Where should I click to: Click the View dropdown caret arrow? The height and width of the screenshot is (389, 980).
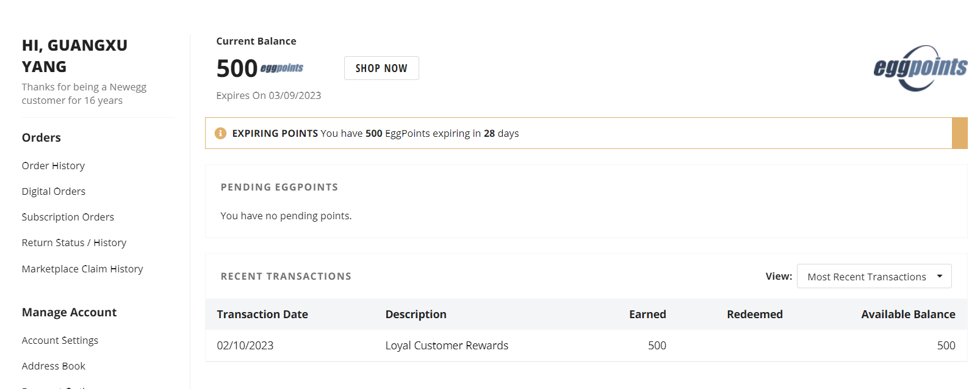pyautogui.click(x=940, y=277)
